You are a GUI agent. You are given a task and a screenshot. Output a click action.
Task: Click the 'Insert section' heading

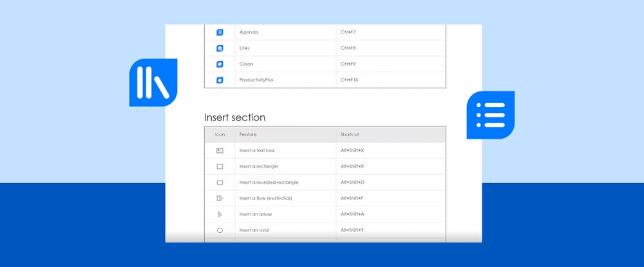click(x=234, y=117)
